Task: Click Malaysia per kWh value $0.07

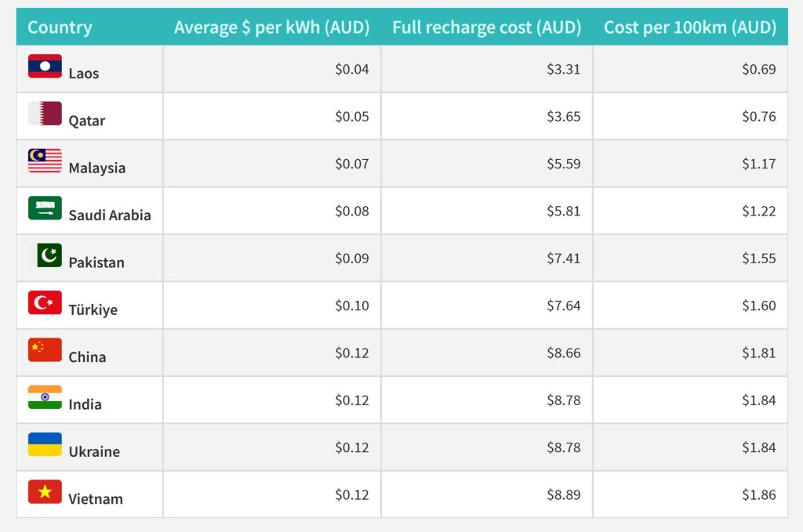Action: (352, 164)
